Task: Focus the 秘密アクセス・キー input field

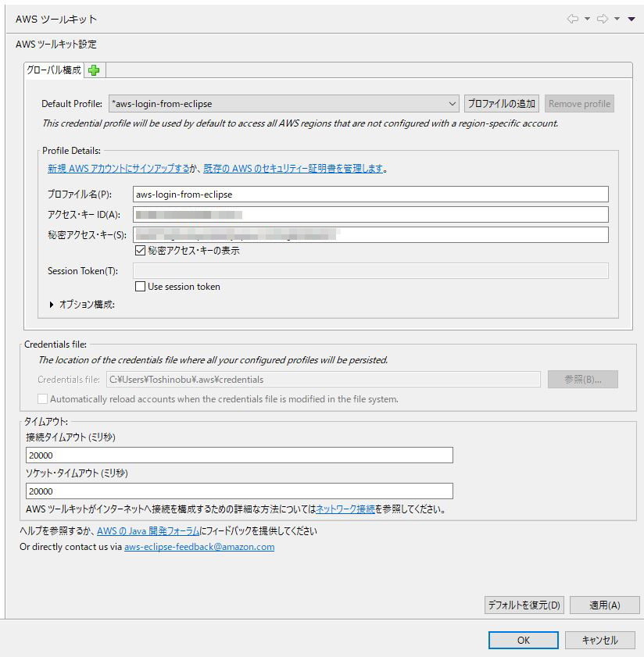Action: tap(370, 234)
